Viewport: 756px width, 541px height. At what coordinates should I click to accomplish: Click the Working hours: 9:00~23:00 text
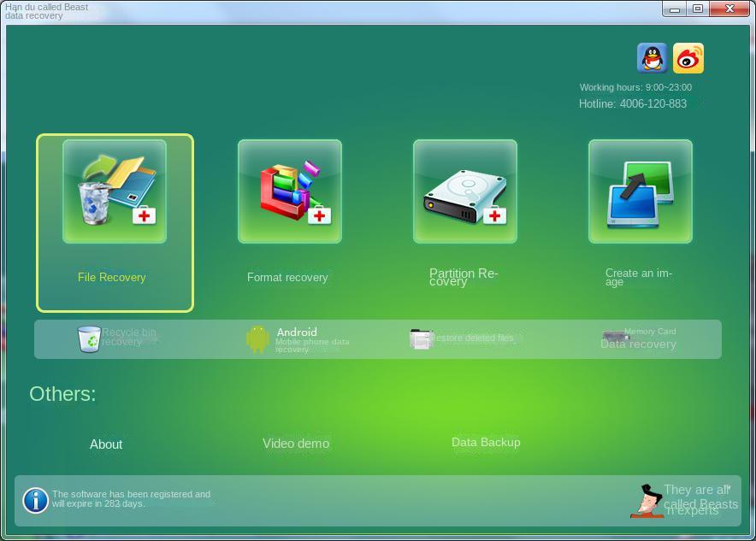tap(635, 87)
